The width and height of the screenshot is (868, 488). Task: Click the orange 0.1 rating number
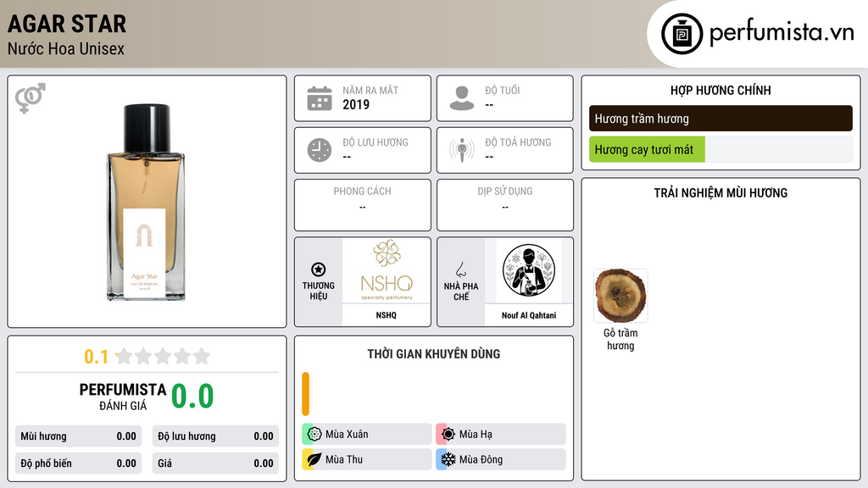96,357
